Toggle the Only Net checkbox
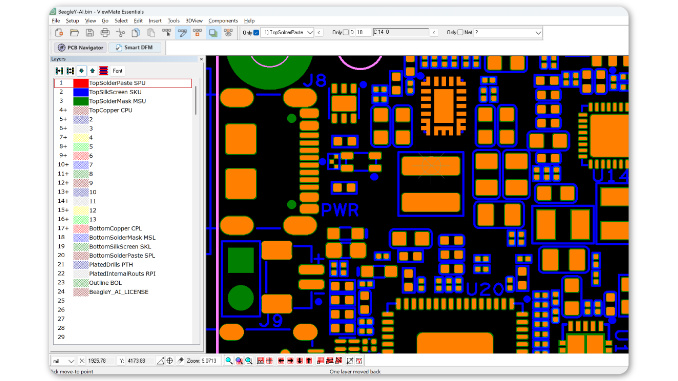This screenshot has width=678, height=381. [x=460, y=32]
